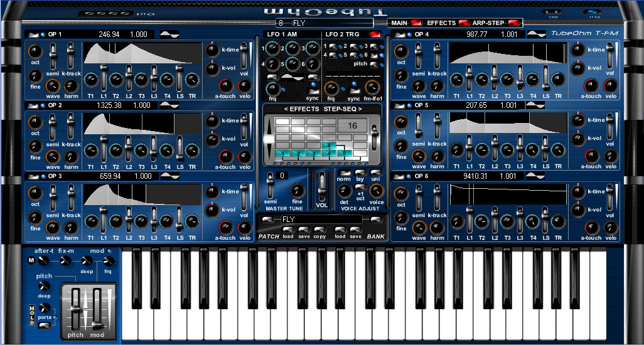The height and width of the screenshot is (345, 644).
Task: Open the OP 4 waveform selector
Action: 537,34
